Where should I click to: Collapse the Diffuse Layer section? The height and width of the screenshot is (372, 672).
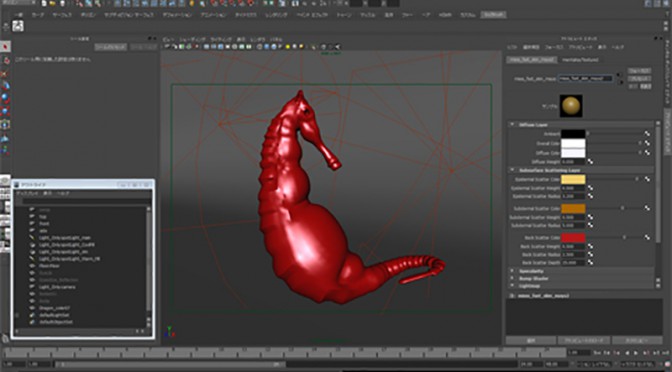click(x=512, y=125)
